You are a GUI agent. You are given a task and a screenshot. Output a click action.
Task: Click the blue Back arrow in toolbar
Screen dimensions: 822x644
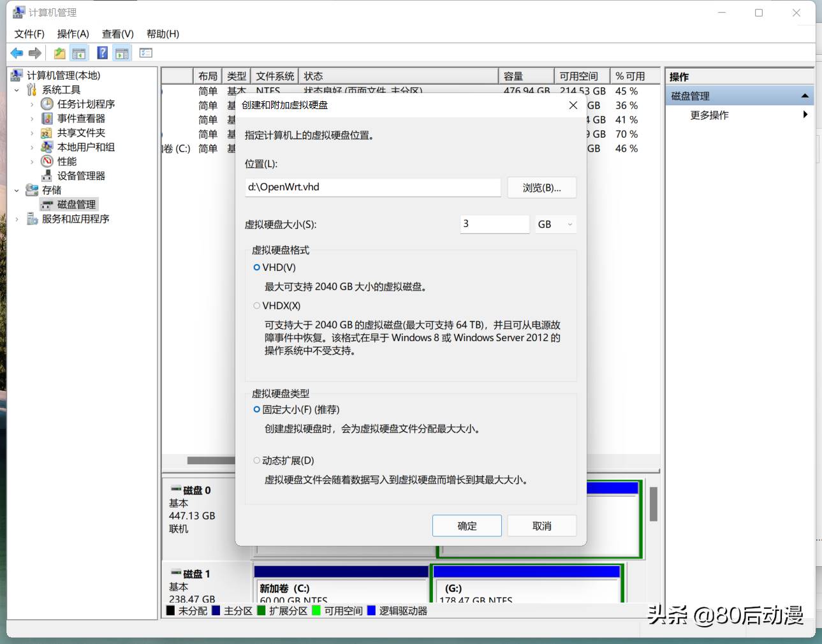(x=17, y=54)
